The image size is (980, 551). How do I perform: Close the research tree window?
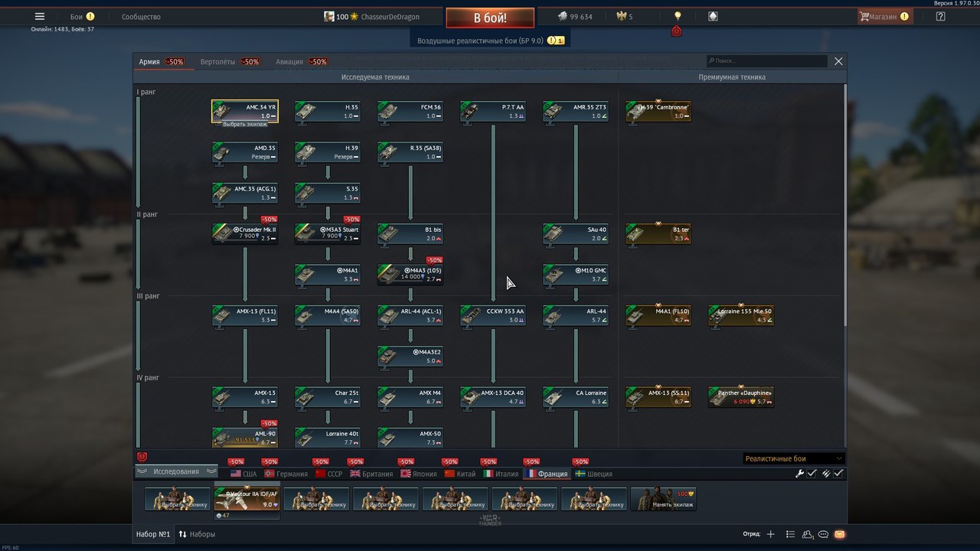pyautogui.click(x=838, y=61)
